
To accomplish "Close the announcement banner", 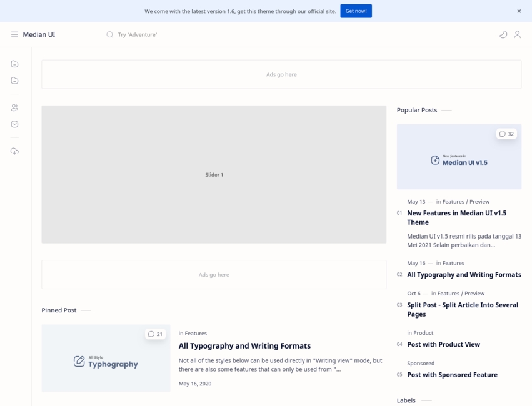I will click(519, 11).
